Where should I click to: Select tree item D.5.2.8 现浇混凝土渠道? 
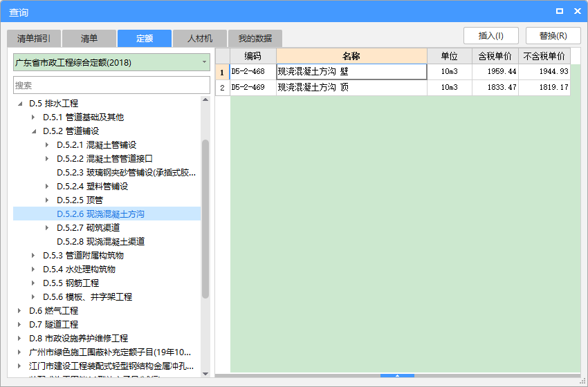pos(100,242)
